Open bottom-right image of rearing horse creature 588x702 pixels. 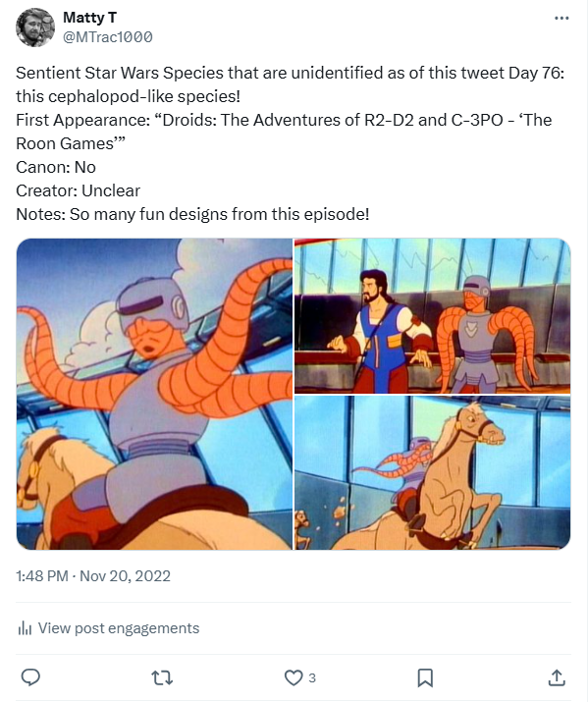coord(432,473)
